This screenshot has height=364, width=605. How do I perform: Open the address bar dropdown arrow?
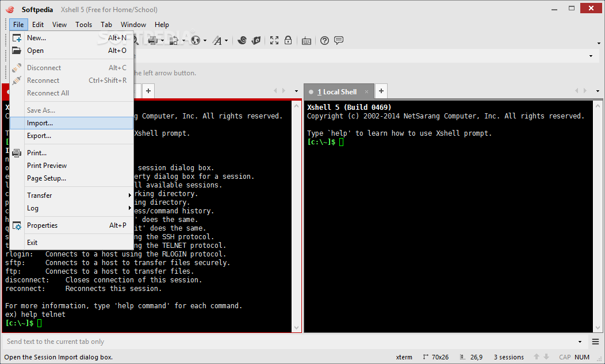click(591, 56)
